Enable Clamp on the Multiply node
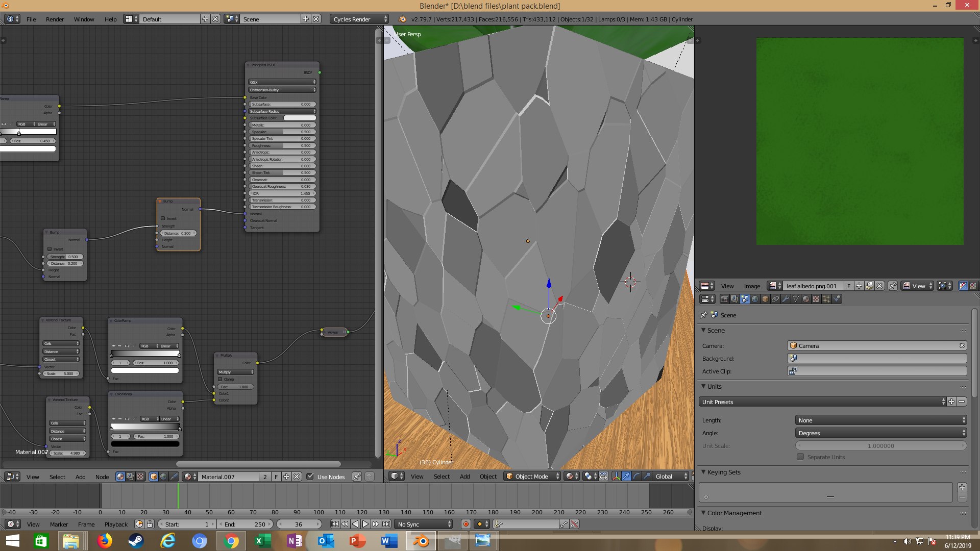This screenshot has width=980, height=551. click(x=220, y=379)
